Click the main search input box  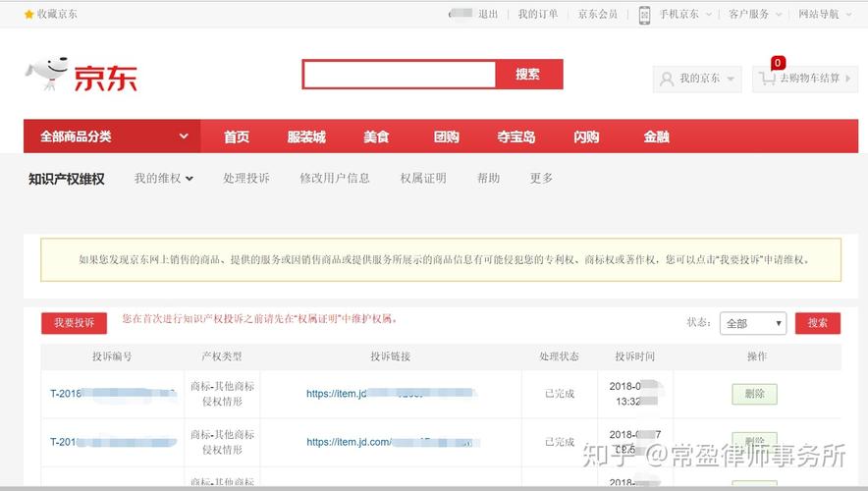click(399, 75)
